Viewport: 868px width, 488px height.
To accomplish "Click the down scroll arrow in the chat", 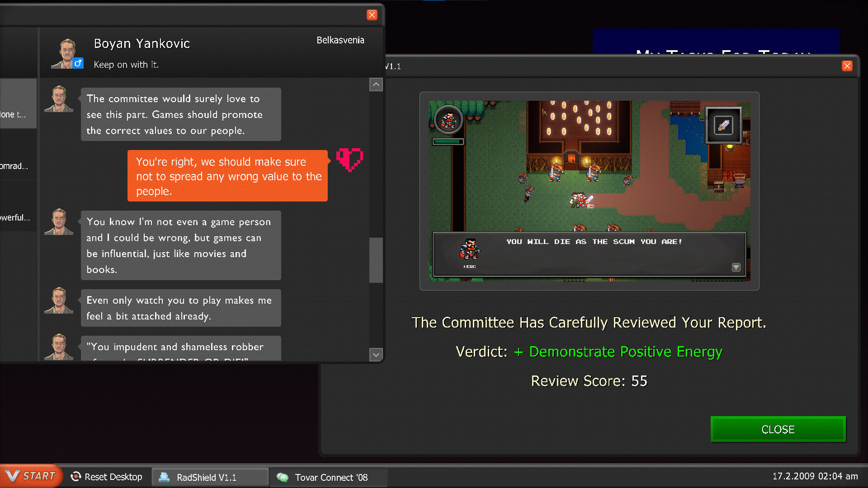I will (x=376, y=355).
